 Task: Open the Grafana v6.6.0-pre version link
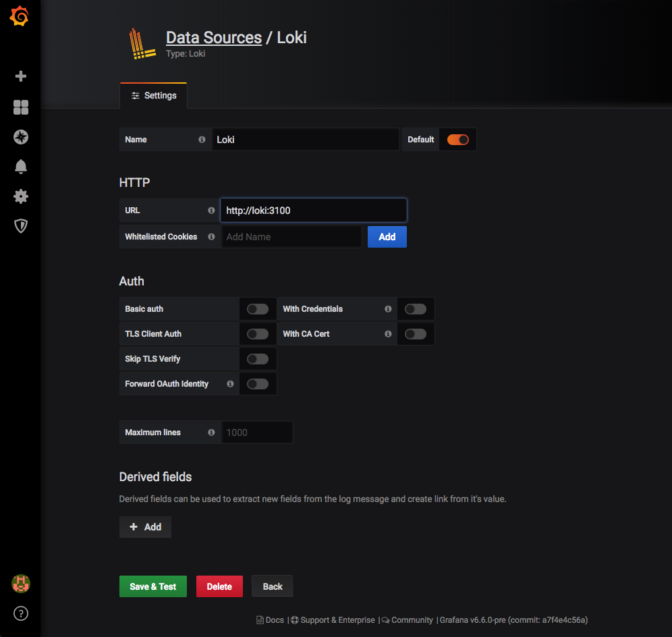tap(513, 620)
